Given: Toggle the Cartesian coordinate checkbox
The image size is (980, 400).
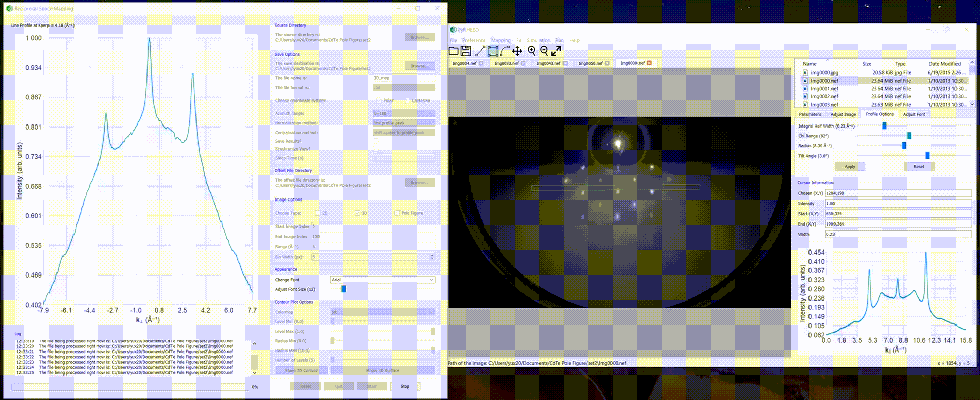Looking at the screenshot, I should tap(407, 101).
